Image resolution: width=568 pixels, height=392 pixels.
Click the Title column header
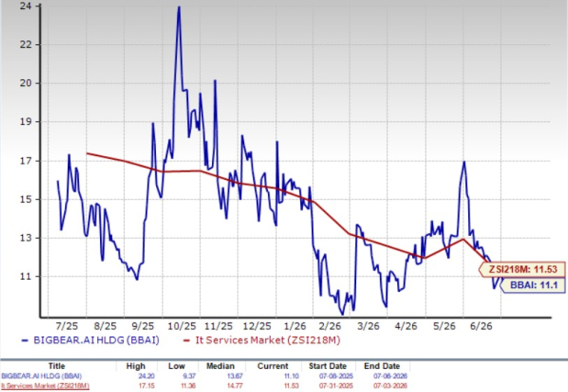click(x=57, y=366)
